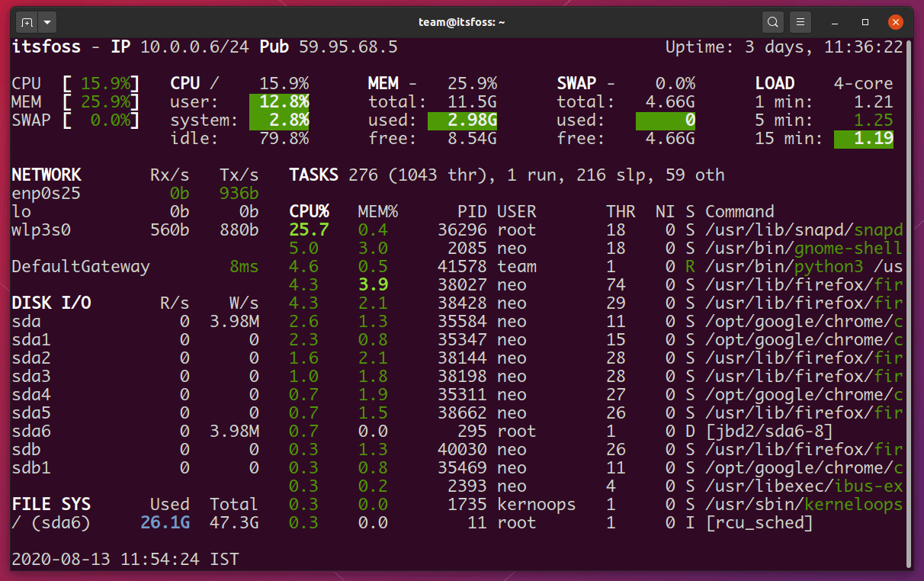
Task: Select the firefox process with PID 38027
Action: pos(534,284)
